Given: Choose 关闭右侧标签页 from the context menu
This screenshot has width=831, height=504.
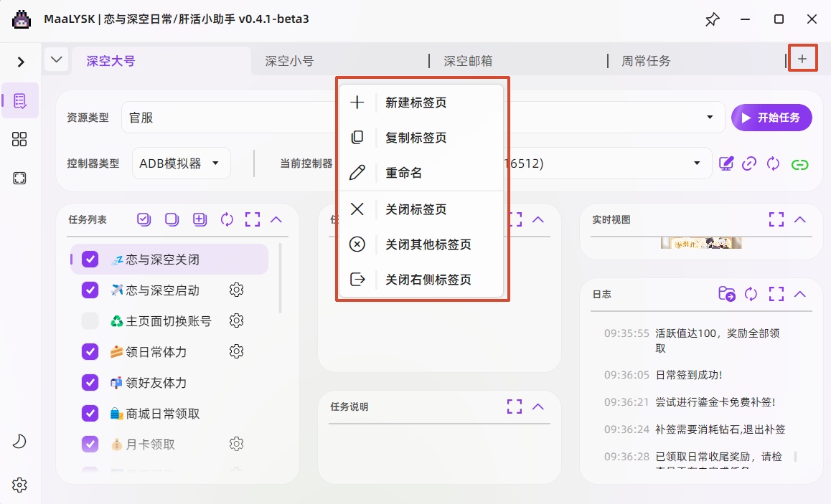Looking at the screenshot, I should 421,279.
